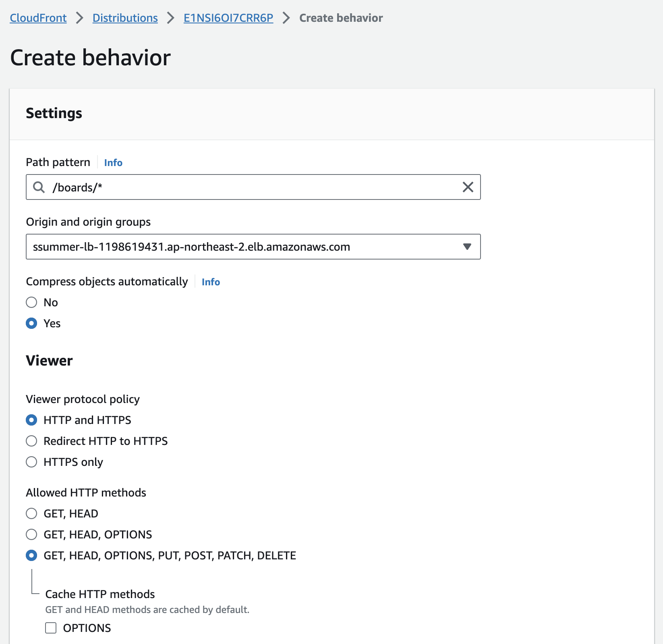This screenshot has height=644, width=663.
Task: Select GET, HEAD allowed methods option
Action: coord(31,513)
